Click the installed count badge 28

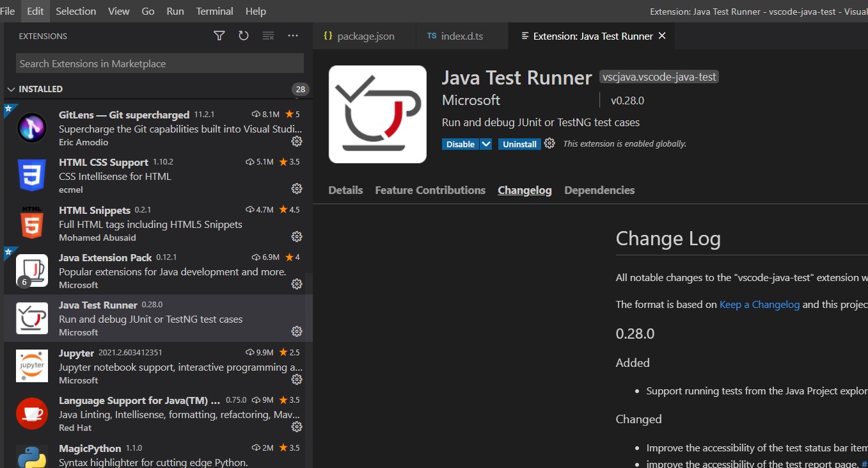300,89
